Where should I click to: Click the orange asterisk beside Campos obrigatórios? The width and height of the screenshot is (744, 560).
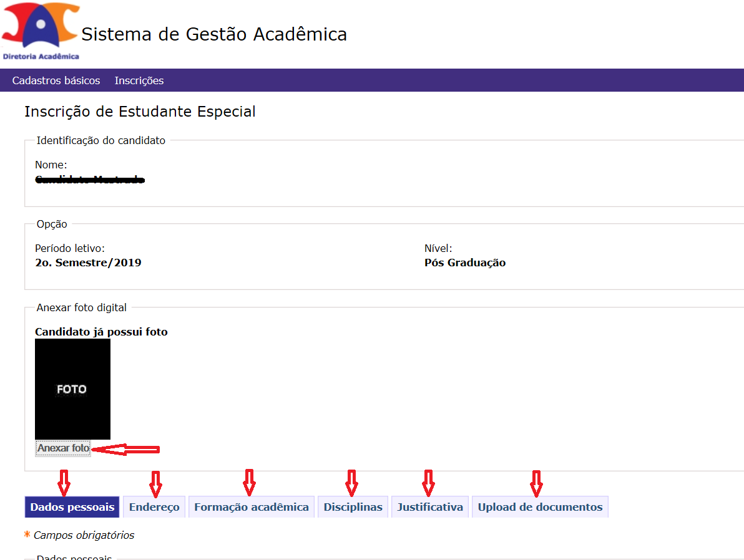pos(27,534)
